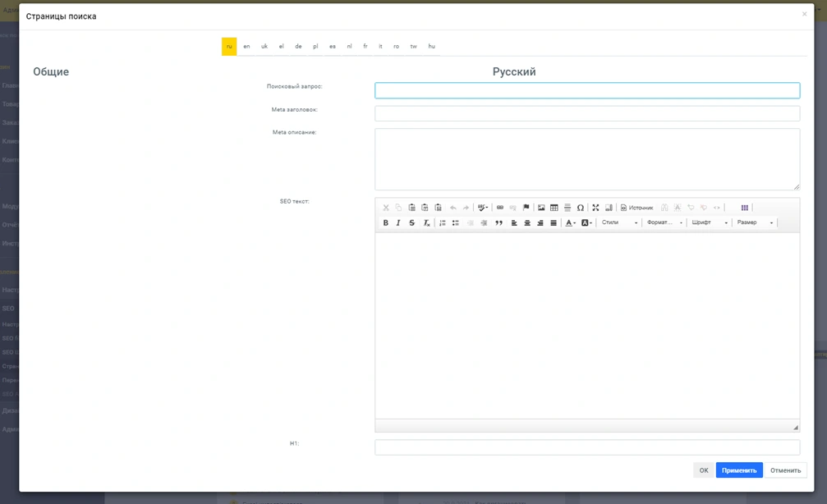Open the Стили dropdown

tap(619, 223)
